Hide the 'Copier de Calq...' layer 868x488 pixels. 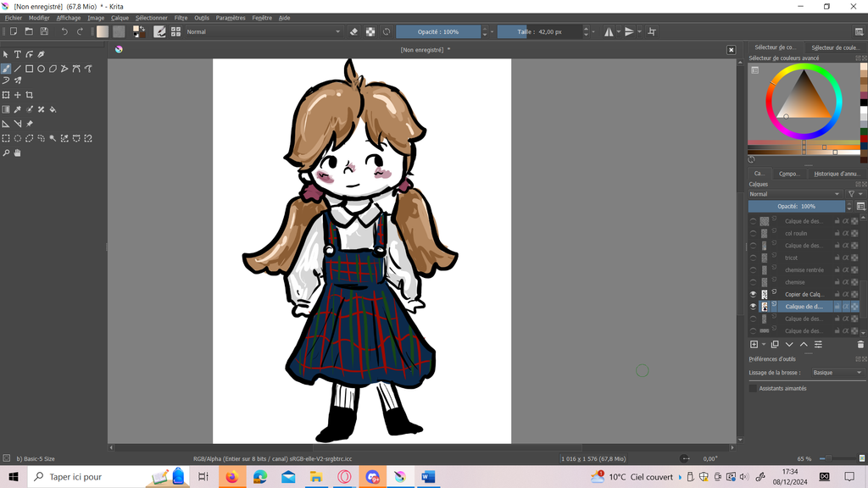point(753,294)
